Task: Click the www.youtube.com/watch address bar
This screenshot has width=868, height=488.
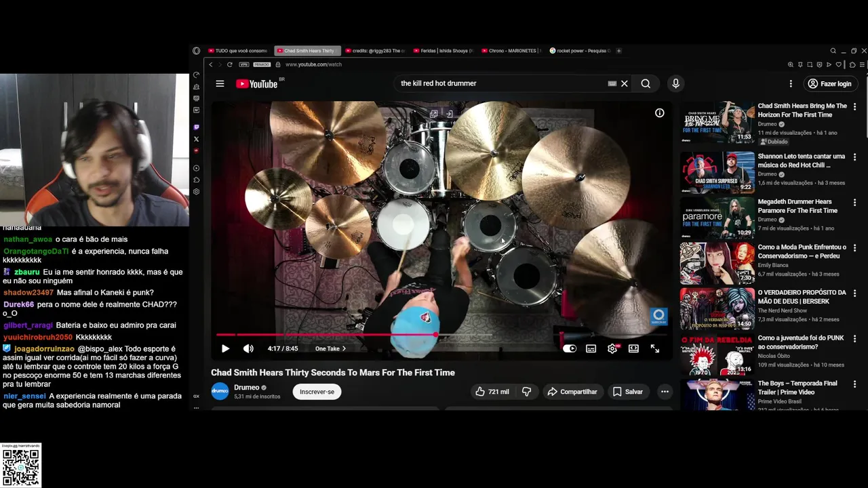Action: click(313, 64)
